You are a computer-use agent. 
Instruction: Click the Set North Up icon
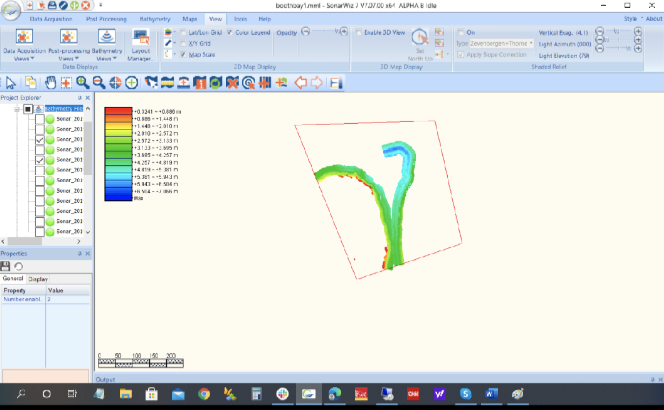pyautogui.click(x=421, y=42)
